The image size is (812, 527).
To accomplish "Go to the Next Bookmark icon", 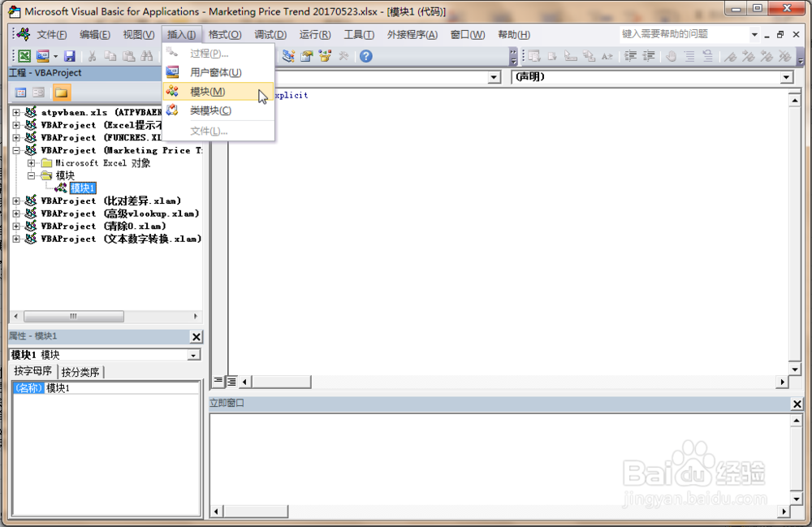I will click(x=749, y=56).
